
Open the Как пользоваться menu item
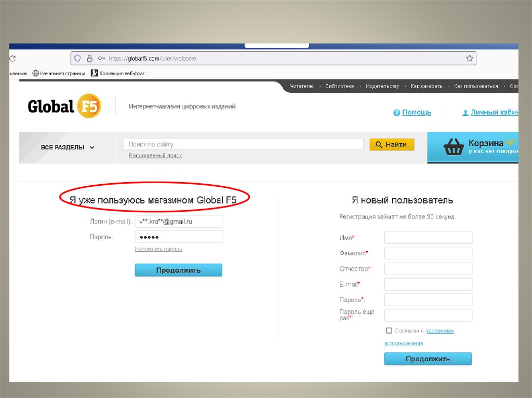(476, 86)
